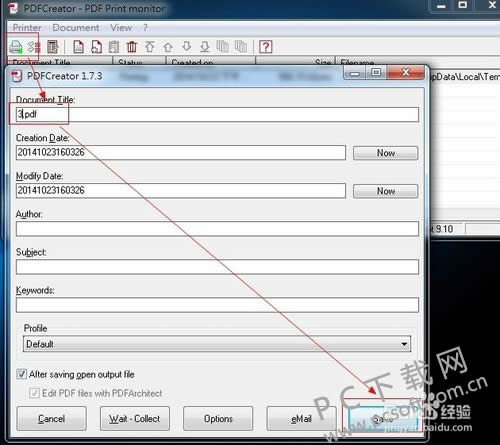Click the Author: label
The height and width of the screenshot is (445, 500).
(x=29, y=214)
